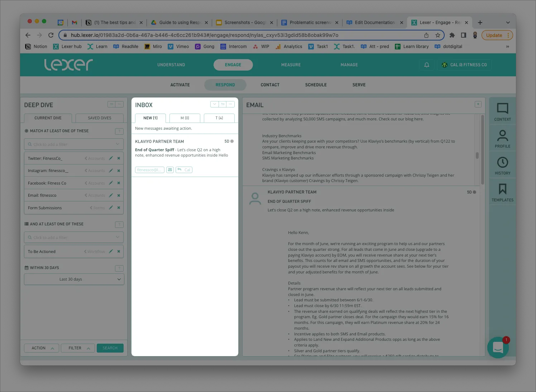Show more bookmarks chevron
The width and height of the screenshot is (536, 392).
tap(507, 47)
